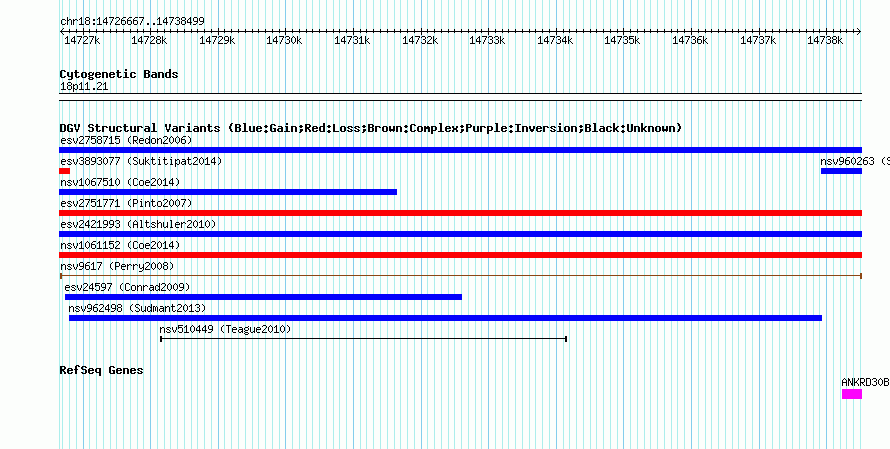
Task: Click the 14737k ruler tick label
Action: [x=758, y=40]
